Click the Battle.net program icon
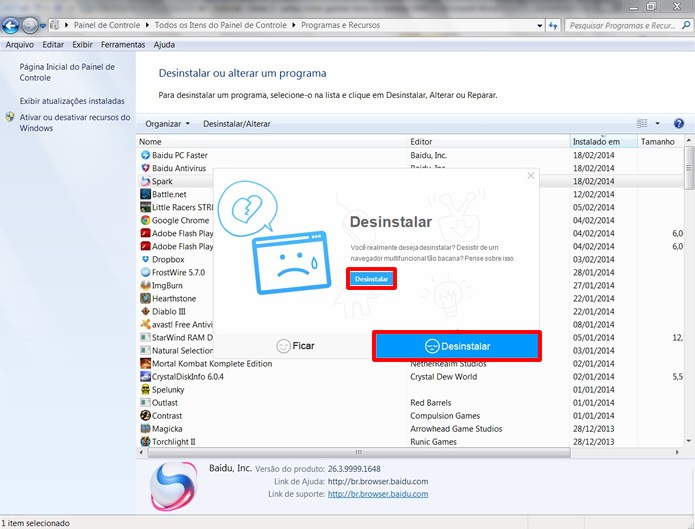695x529 pixels. tap(145, 194)
